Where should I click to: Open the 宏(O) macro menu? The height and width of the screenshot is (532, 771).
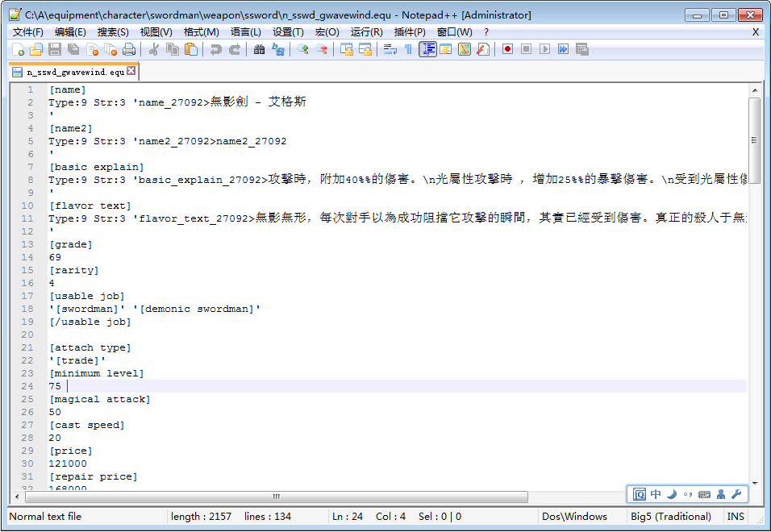pos(326,31)
